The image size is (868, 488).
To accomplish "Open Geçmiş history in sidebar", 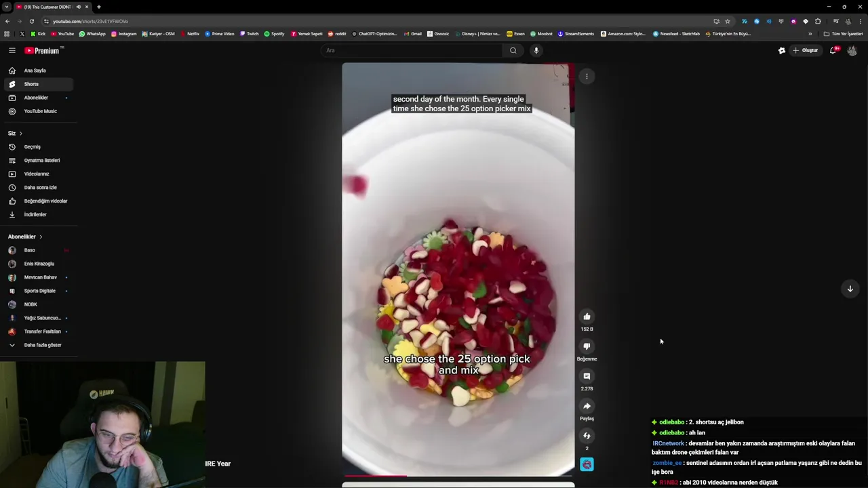I will click(38, 147).
